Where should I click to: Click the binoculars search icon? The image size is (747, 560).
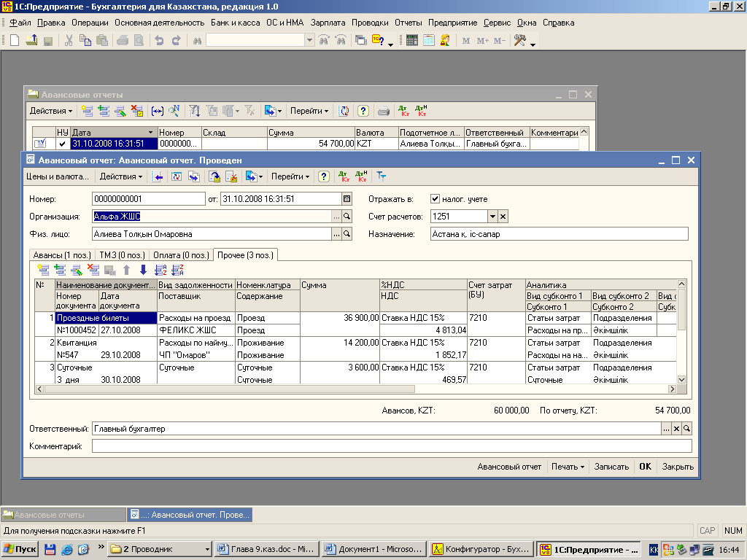[x=197, y=41]
